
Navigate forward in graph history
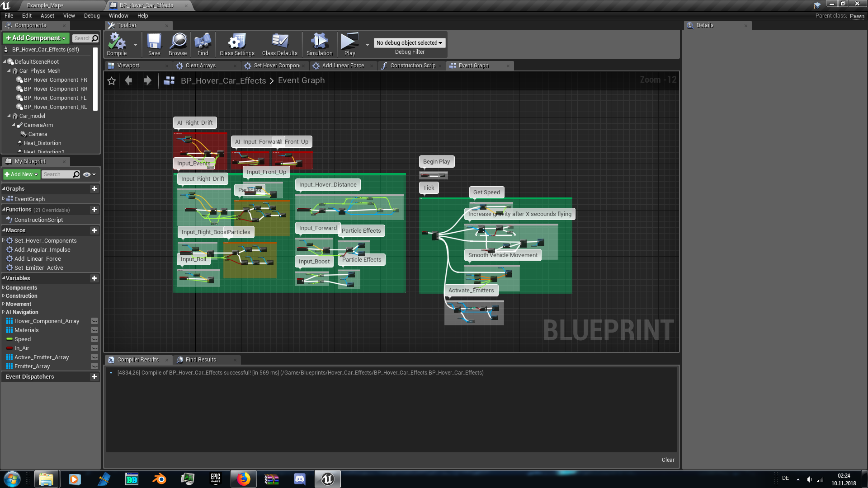point(147,80)
